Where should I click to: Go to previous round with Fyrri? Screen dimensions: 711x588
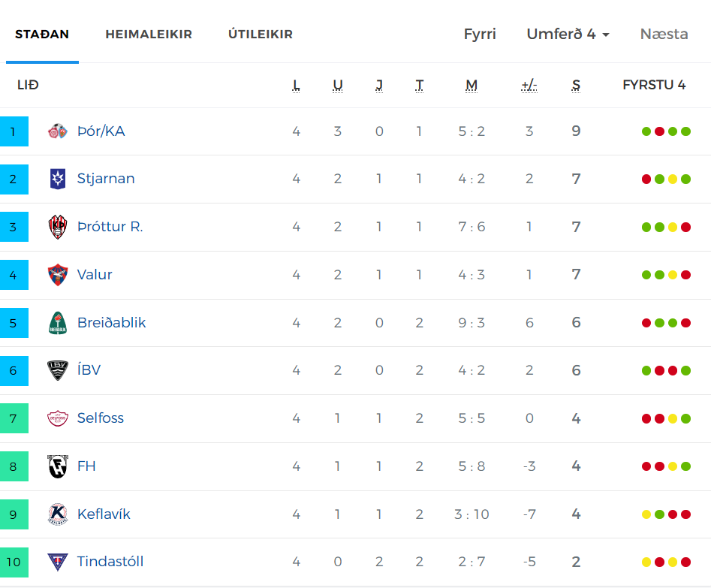tap(480, 34)
